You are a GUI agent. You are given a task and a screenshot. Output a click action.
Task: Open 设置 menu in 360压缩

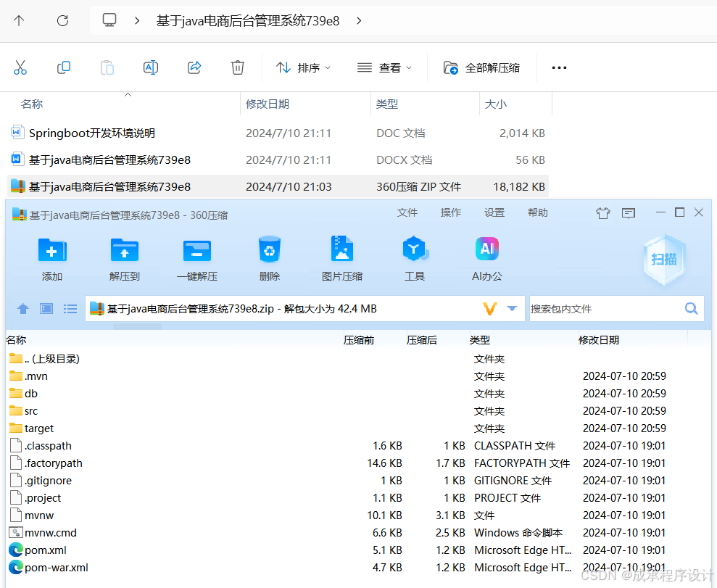coord(494,212)
